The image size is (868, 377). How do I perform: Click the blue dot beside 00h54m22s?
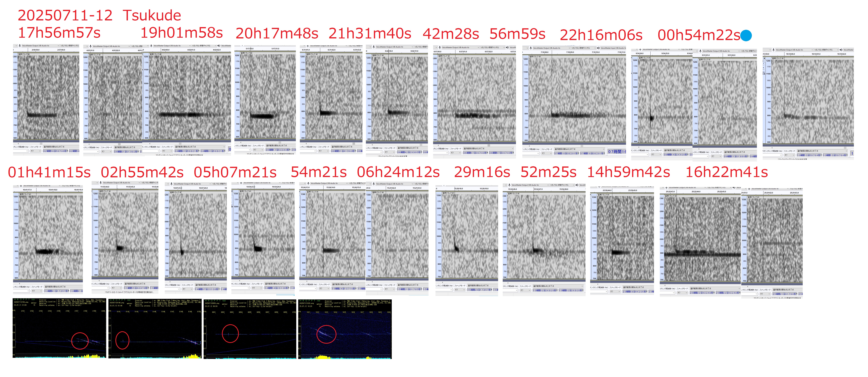point(746,35)
